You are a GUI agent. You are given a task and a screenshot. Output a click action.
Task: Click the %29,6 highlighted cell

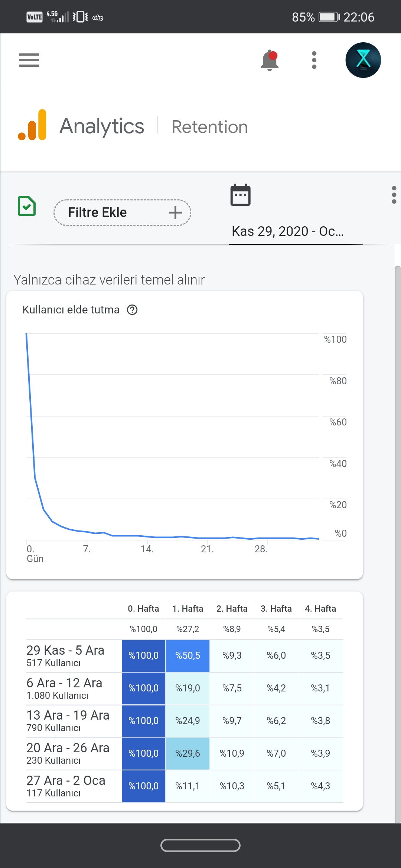(188, 753)
